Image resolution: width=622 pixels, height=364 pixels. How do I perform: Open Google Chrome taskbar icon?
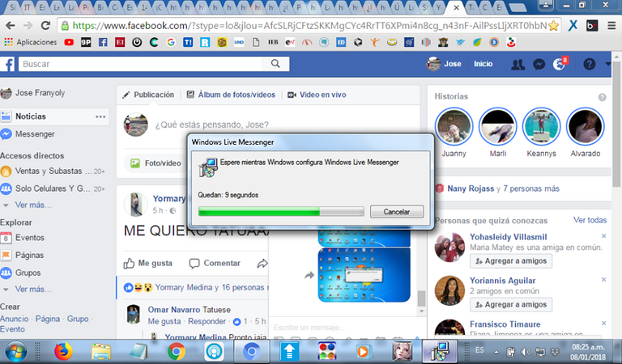[176, 351]
